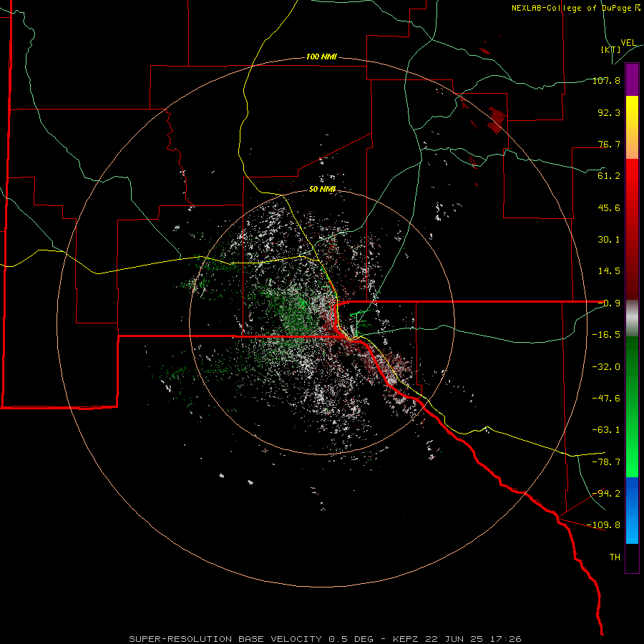This screenshot has height=644, width=644.
Task: Select the 107.8 velocity scale value
Action: pos(606,80)
